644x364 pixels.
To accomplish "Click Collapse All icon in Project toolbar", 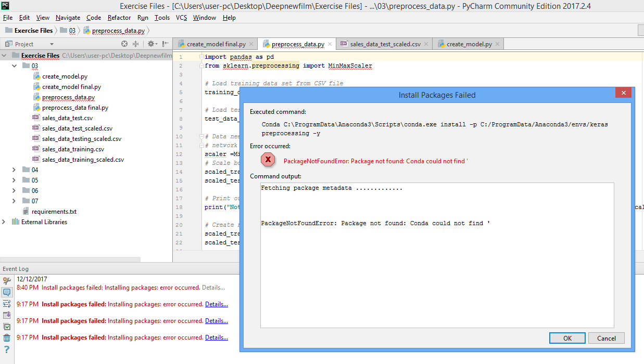I will tap(136, 44).
